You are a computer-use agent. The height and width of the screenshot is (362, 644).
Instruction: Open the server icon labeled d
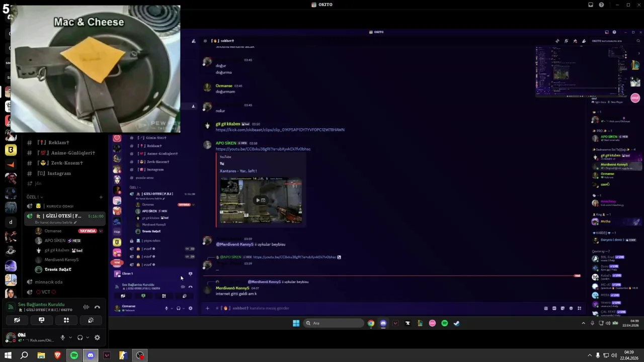click(x=11, y=222)
